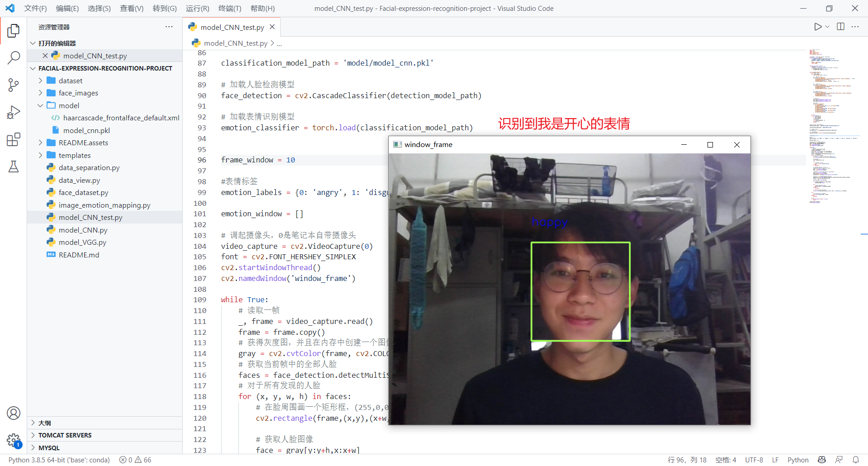Open the 转到(G) menu
Viewport: 868px width, 466px height.
[165, 8]
